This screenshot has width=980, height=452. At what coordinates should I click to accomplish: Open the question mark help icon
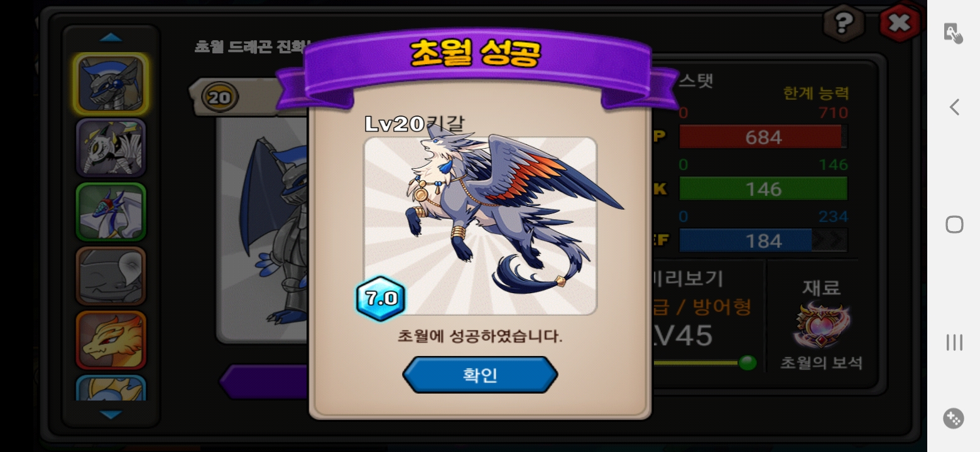coord(844,23)
